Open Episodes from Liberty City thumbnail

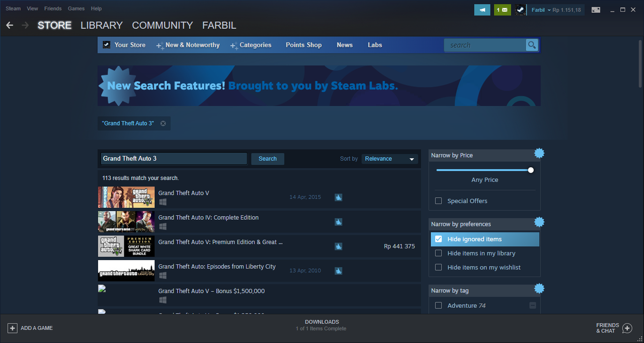126,271
